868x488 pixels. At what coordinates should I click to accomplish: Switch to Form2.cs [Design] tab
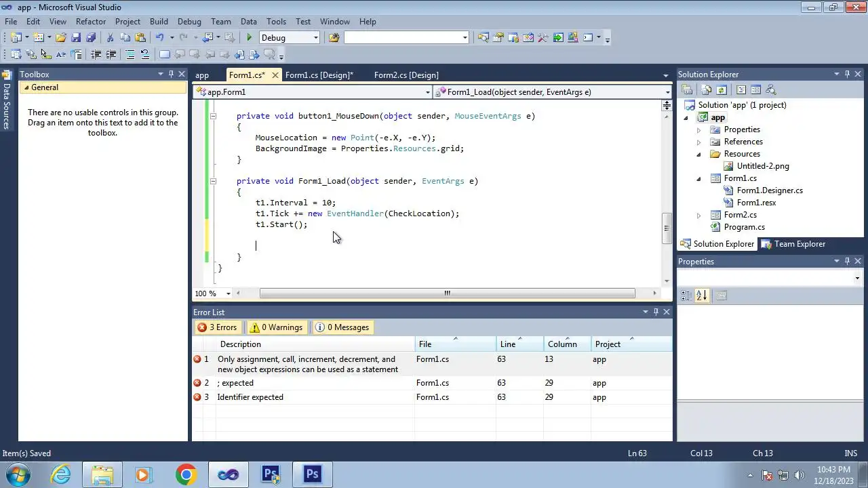(x=406, y=75)
